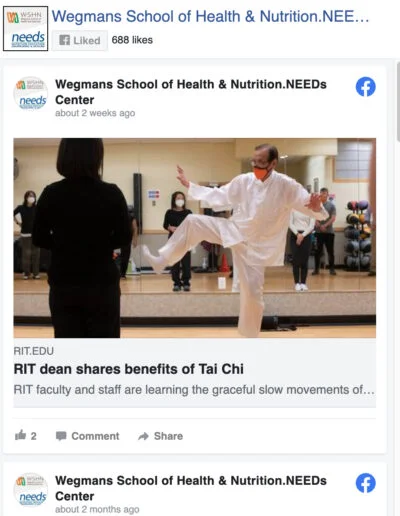Like the Tai Chi post with thumbs-up icon
The image size is (400, 516).
tap(21, 435)
